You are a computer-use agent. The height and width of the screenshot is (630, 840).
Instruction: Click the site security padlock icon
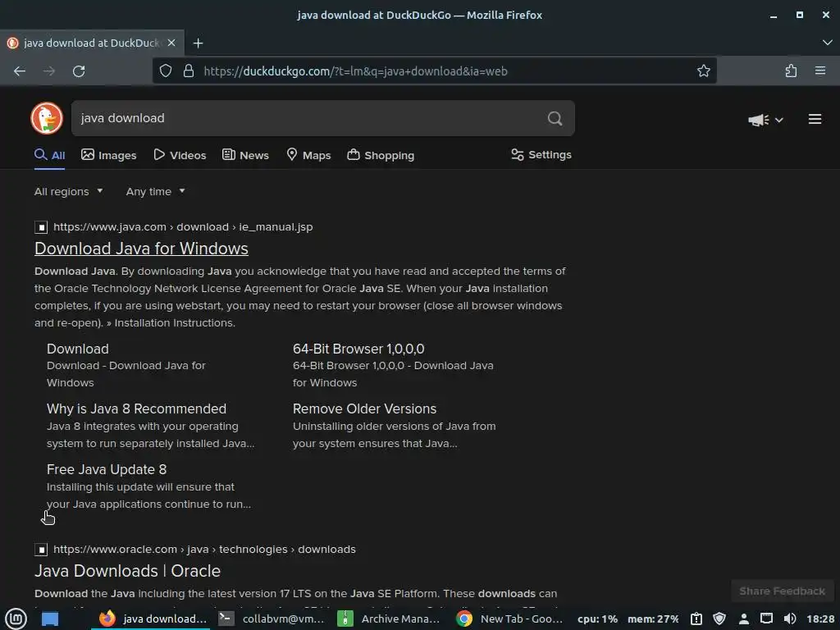pyautogui.click(x=189, y=71)
